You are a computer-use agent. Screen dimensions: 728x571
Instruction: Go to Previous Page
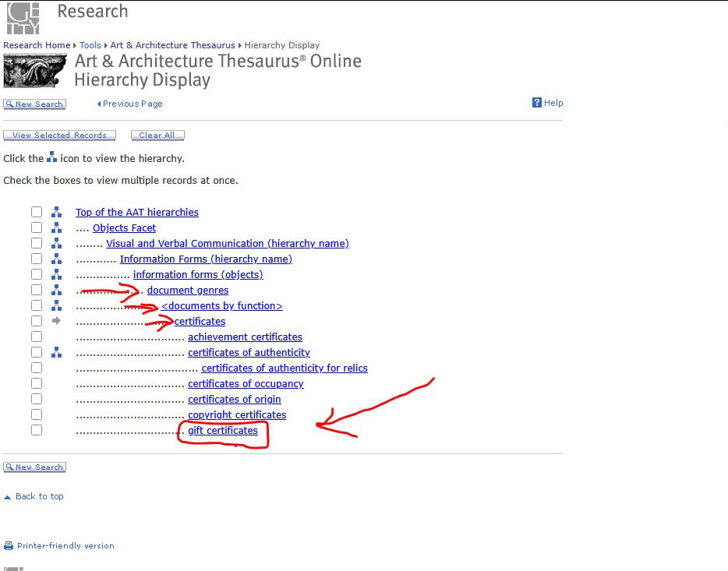coord(130,104)
